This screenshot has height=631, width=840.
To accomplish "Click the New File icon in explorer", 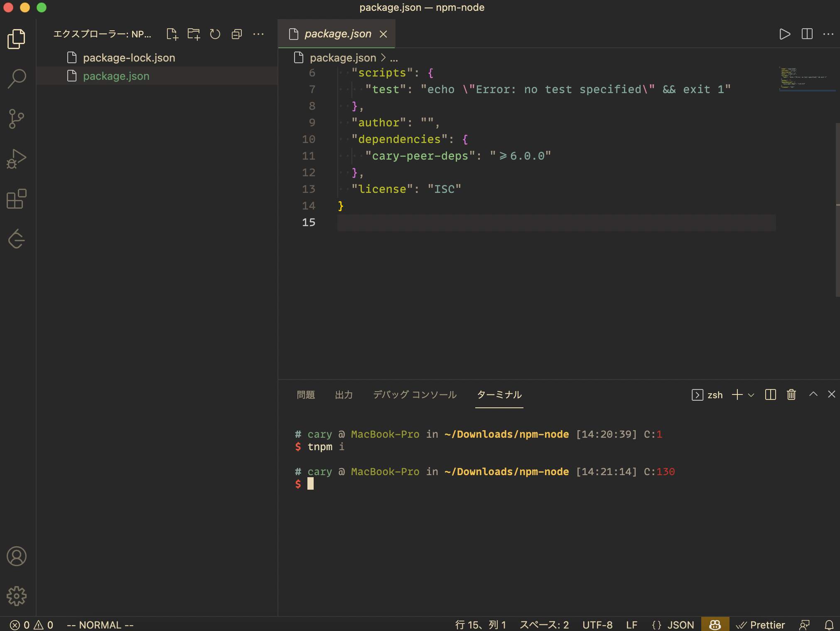I will pyautogui.click(x=172, y=34).
